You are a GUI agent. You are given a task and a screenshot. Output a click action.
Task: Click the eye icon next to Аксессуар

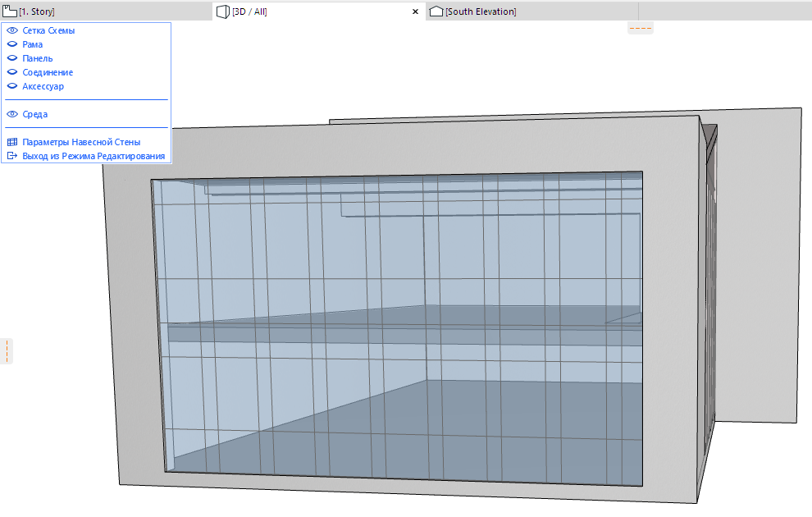pos(11,85)
